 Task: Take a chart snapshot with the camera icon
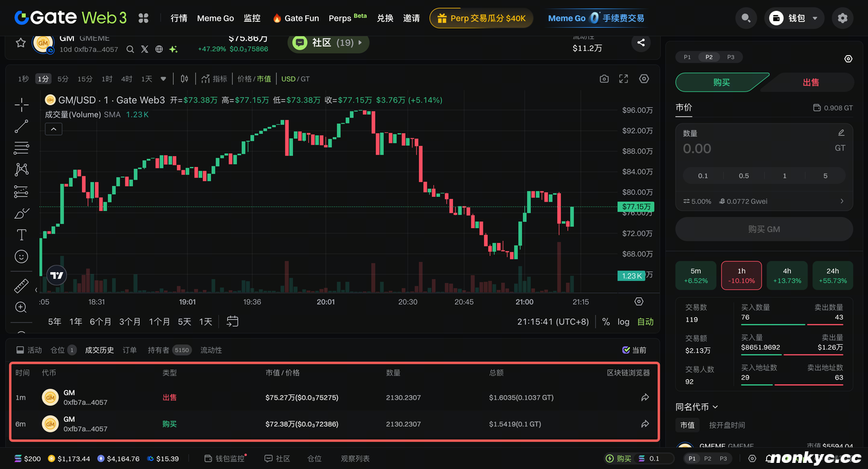[x=604, y=79]
